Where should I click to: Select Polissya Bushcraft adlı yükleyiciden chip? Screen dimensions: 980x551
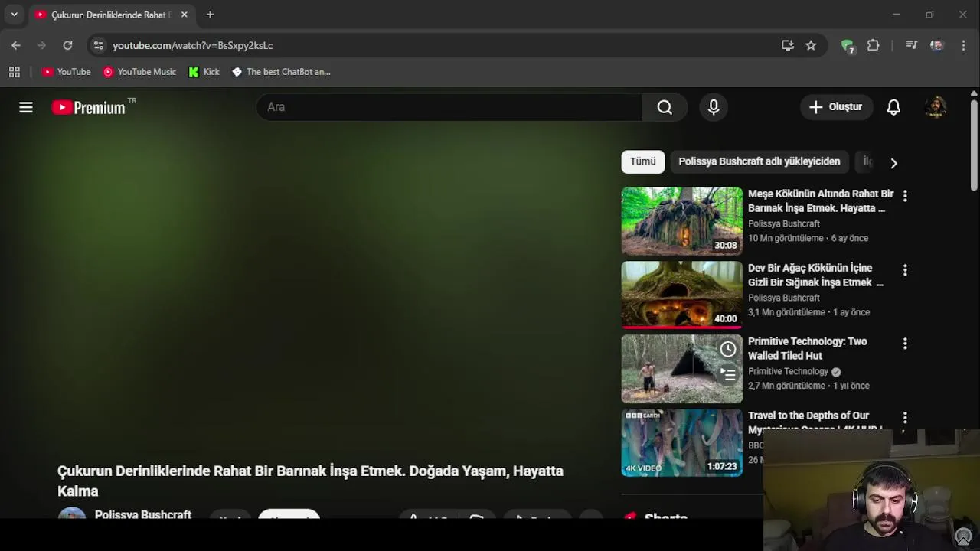click(x=759, y=161)
